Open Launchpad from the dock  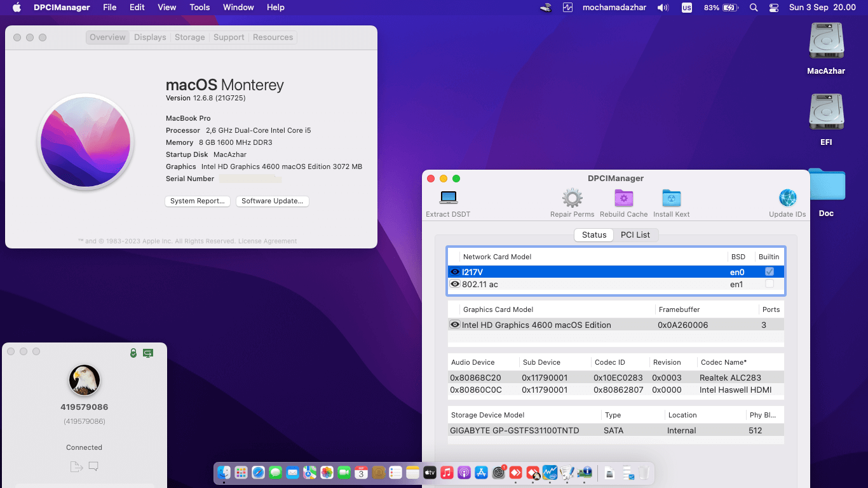[x=241, y=472]
